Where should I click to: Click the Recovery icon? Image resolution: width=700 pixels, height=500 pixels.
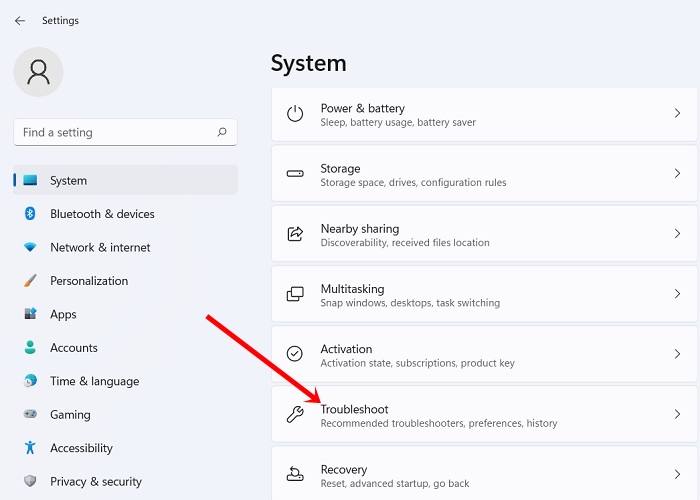point(295,475)
